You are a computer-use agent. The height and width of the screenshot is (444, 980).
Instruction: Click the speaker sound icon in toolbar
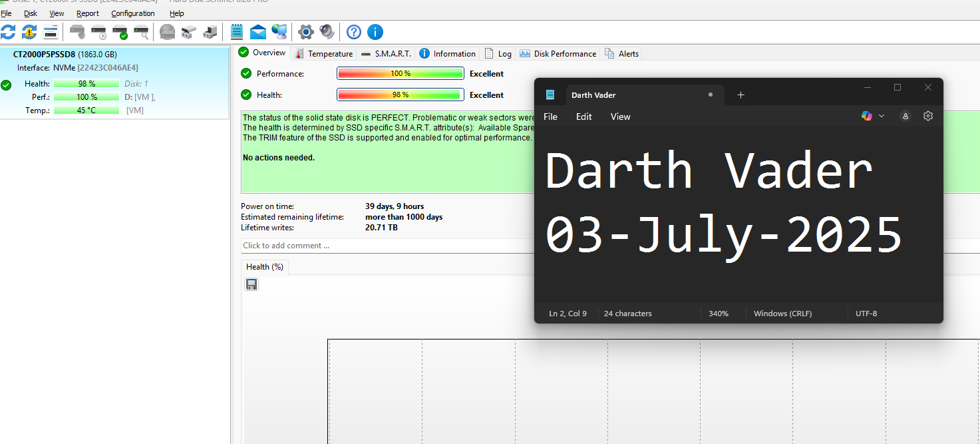327,31
